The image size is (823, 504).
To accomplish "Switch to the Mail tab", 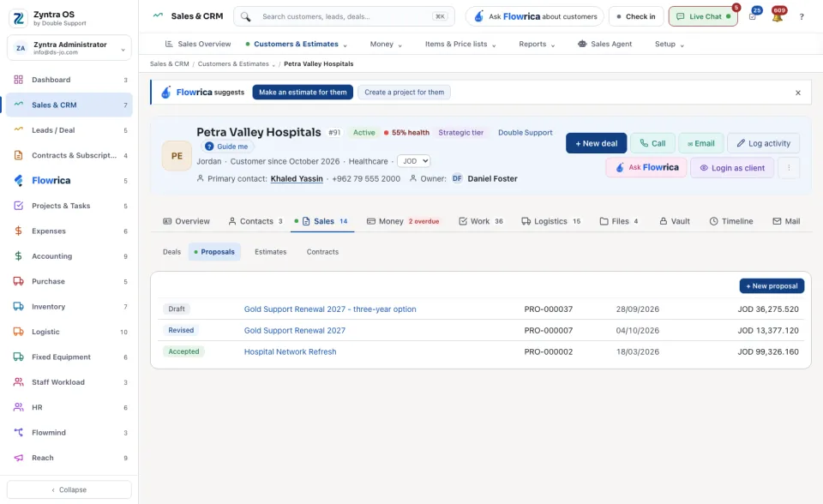I will point(786,221).
